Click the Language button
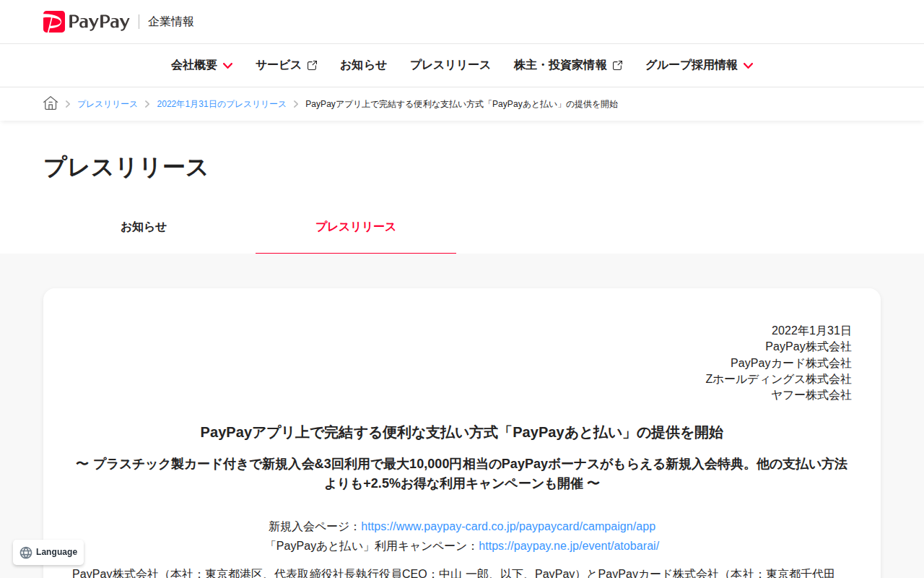Image resolution: width=924 pixels, height=578 pixels. coord(48,553)
